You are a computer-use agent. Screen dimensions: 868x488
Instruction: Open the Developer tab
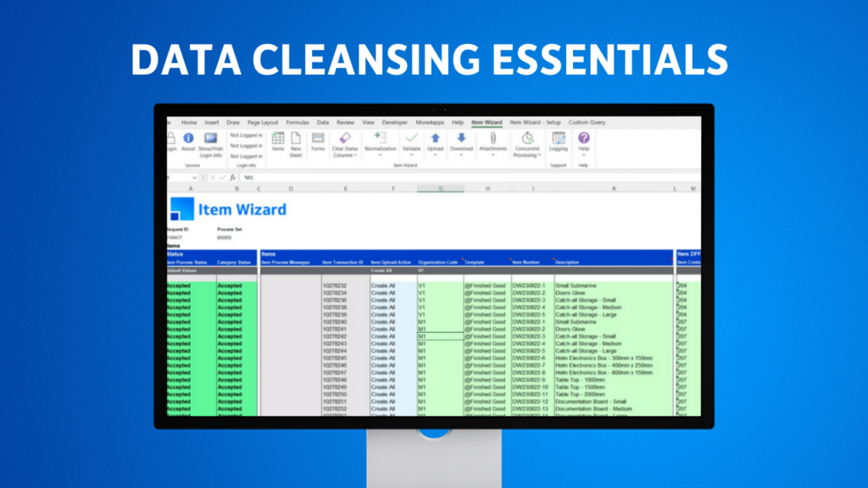(x=395, y=122)
